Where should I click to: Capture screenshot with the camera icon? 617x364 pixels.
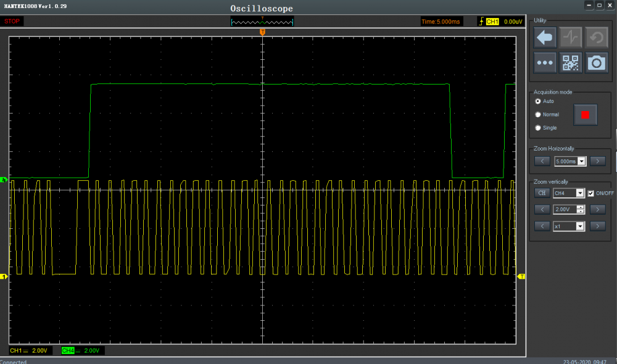click(x=596, y=63)
